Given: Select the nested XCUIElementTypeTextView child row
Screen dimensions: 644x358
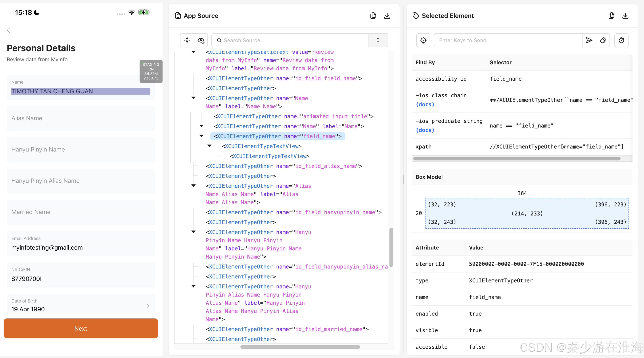Looking at the screenshot, I should 270,156.
